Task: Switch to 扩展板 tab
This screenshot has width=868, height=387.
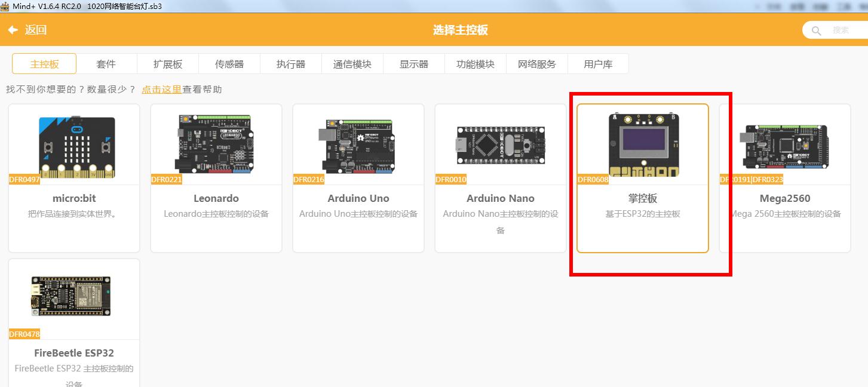Action: 168,64
